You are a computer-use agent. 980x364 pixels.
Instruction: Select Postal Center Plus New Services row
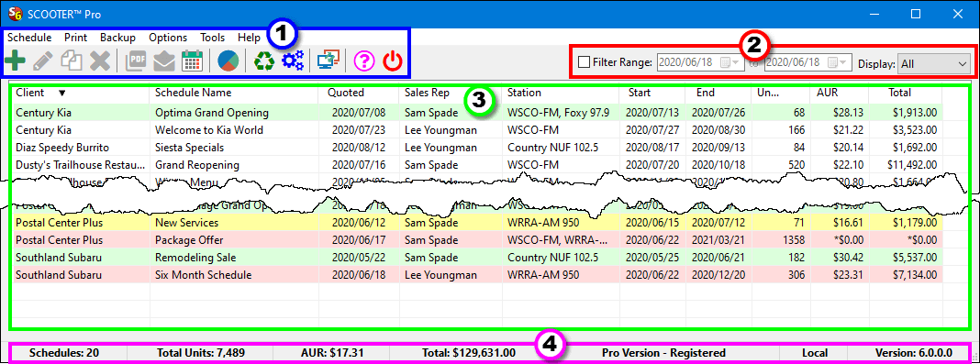[x=476, y=223]
